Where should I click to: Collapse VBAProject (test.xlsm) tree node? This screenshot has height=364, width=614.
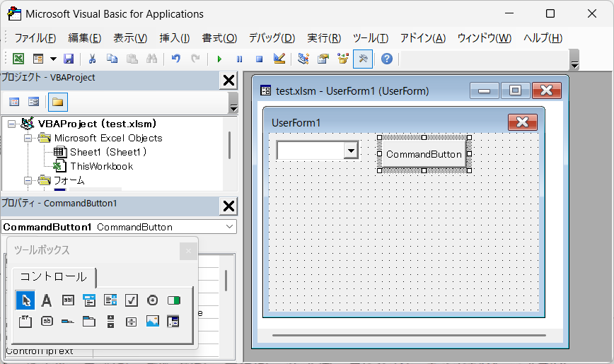[x=12, y=124]
